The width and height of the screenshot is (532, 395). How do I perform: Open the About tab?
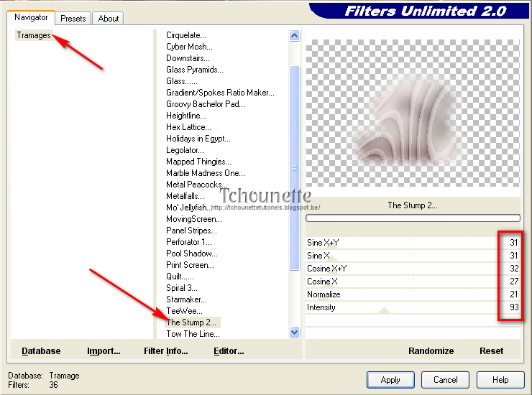coord(109,19)
